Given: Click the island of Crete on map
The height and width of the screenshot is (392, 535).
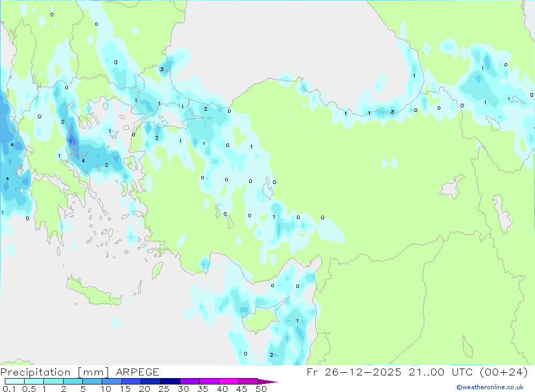Looking at the screenshot, I should click(94, 291).
